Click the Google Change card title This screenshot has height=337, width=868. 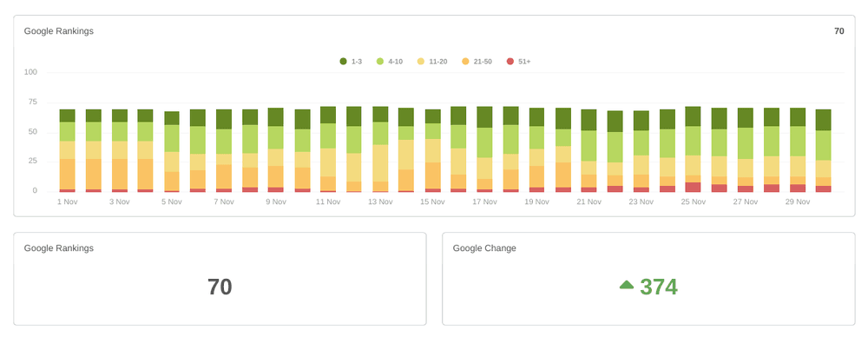pos(484,248)
